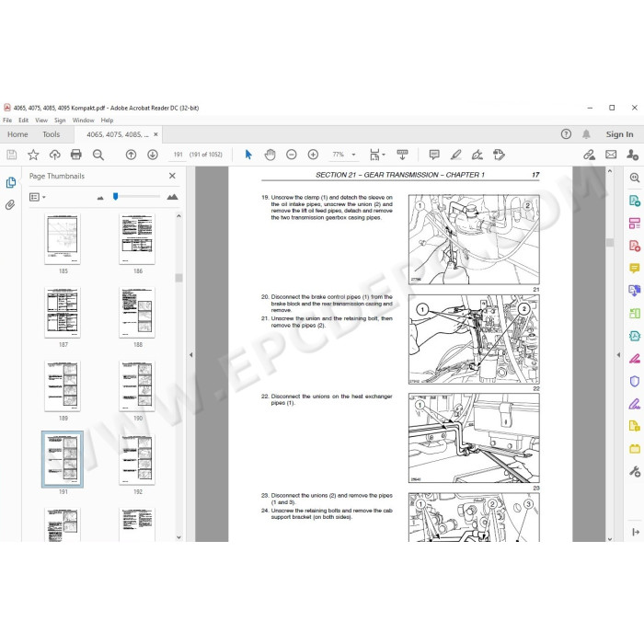The width and height of the screenshot is (644, 644).
Task: Open the More Tools wrench icon
Action: tap(635, 471)
